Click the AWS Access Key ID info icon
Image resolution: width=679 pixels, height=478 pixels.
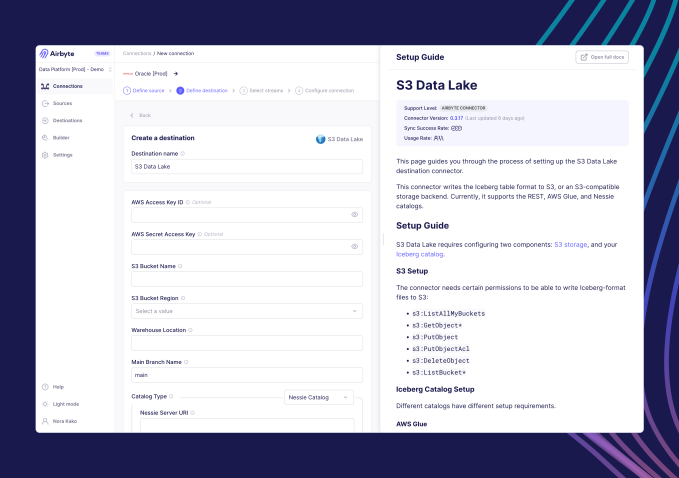(x=188, y=202)
